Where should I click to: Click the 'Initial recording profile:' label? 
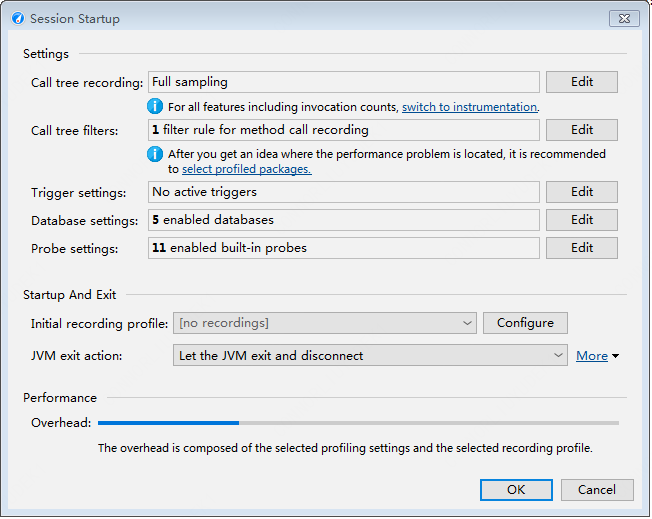(x=99, y=324)
